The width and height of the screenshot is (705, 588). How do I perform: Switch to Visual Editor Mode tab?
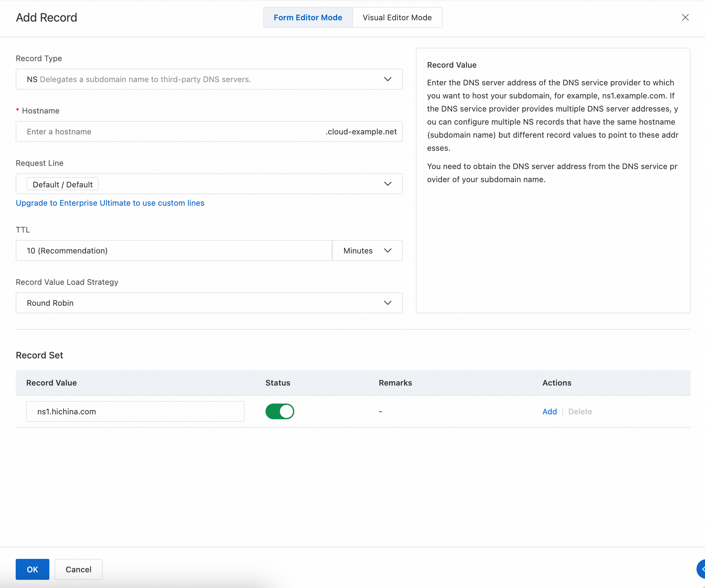coord(397,17)
